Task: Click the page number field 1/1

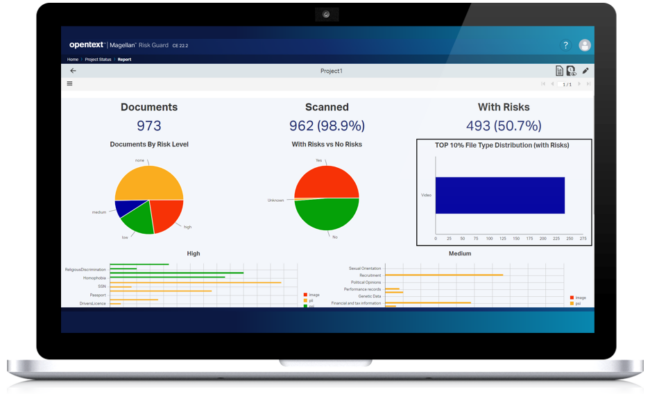Action: point(566,84)
